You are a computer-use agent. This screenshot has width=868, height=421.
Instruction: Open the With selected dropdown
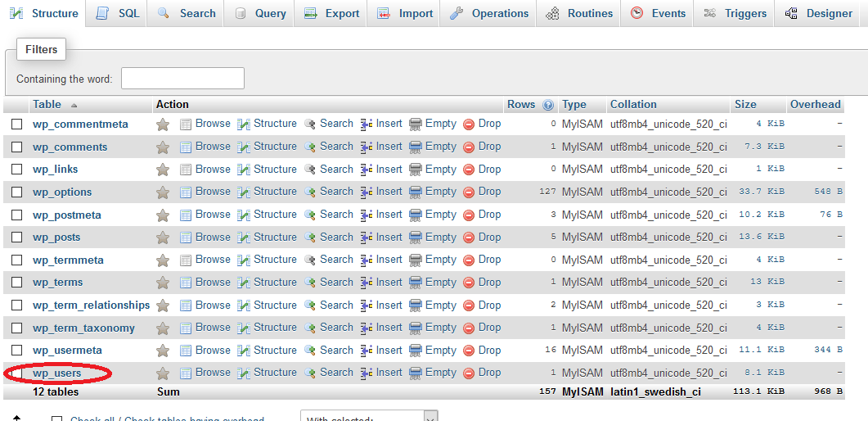pyautogui.click(x=369, y=417)
